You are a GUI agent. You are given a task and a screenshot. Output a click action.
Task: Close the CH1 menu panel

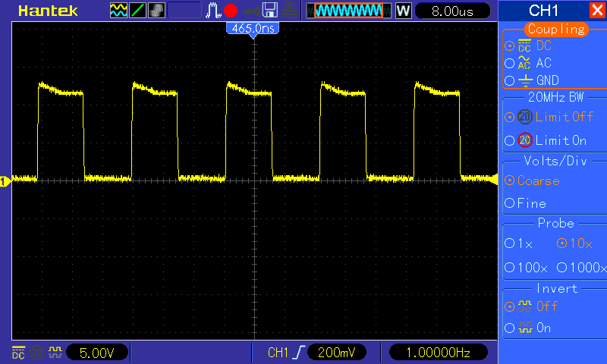[598, 10]
